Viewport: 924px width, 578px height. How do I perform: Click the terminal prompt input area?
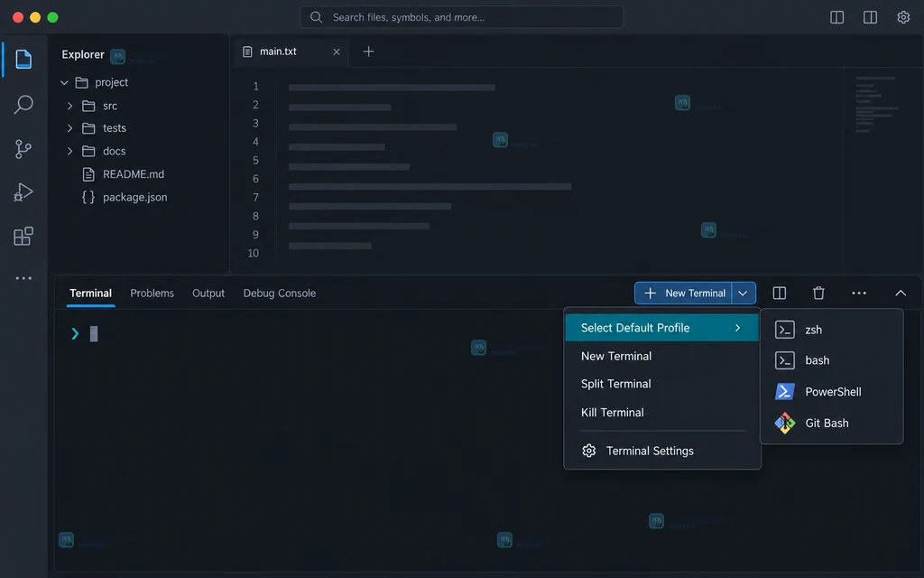(x=94, y=334)
